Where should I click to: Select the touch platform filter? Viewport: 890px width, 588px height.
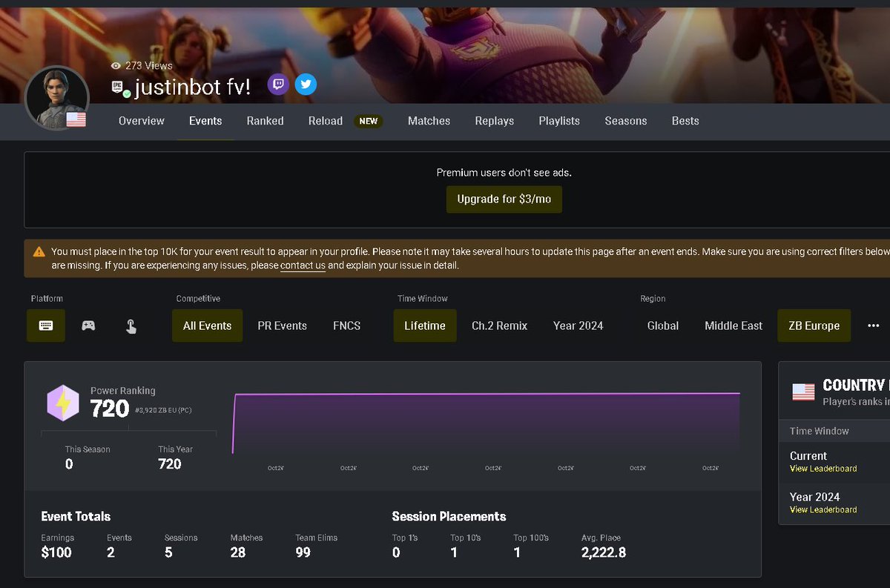pyautogui.click(x=131, y=326)
